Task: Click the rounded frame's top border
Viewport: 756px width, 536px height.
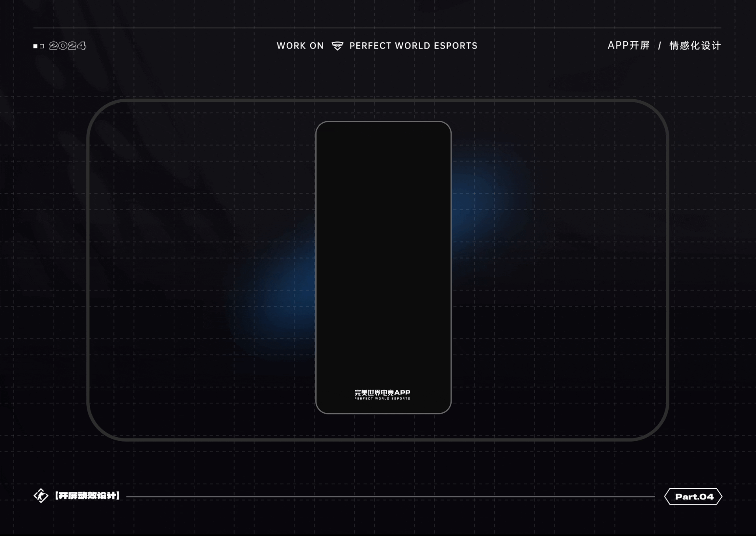Action: 377,100
